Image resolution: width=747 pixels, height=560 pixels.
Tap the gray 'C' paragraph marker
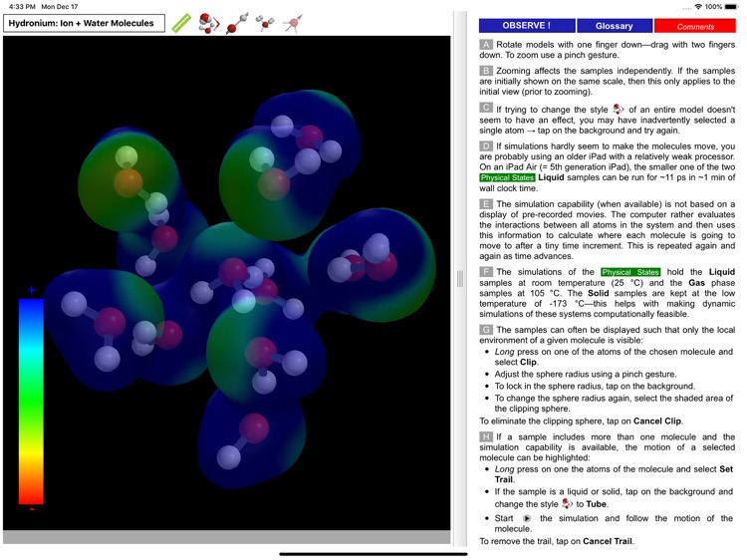(x=486, y=109)
